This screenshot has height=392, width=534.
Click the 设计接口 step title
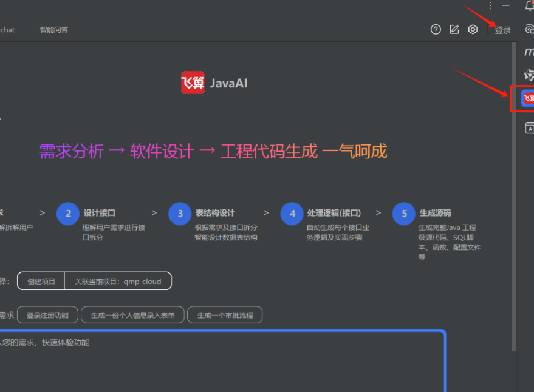100,213
